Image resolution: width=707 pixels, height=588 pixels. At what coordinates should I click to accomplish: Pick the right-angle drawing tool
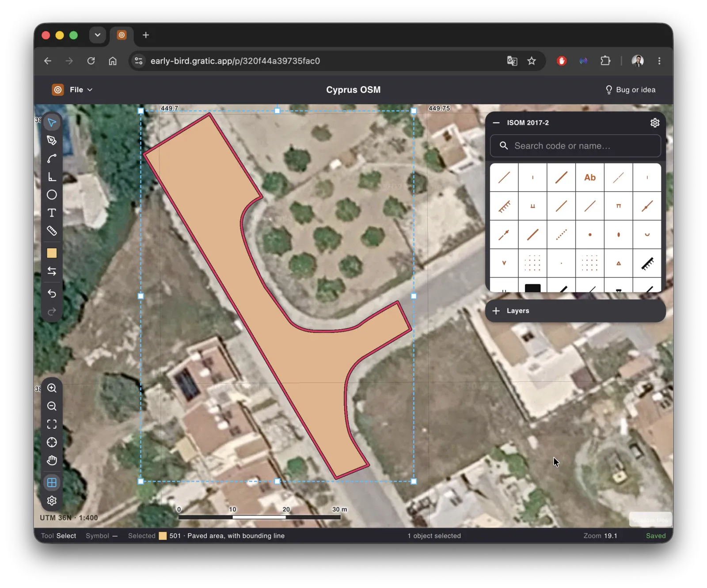52,177
